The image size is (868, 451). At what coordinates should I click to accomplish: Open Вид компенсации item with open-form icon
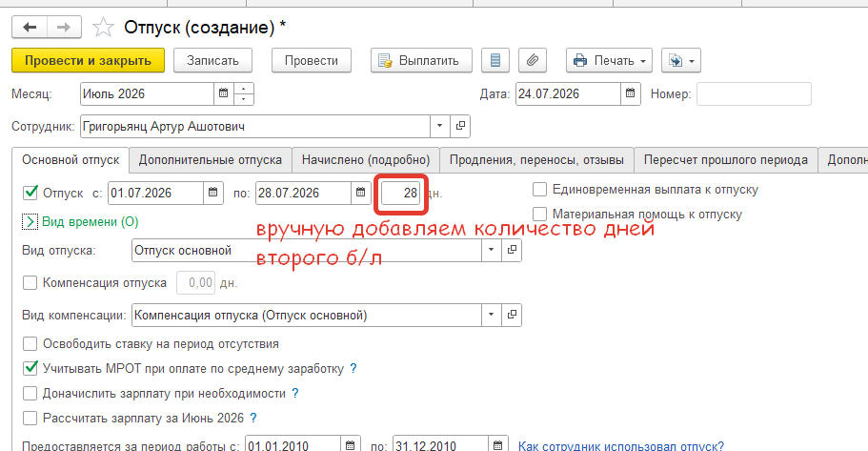pyautogui.click(x=512, y=316)
